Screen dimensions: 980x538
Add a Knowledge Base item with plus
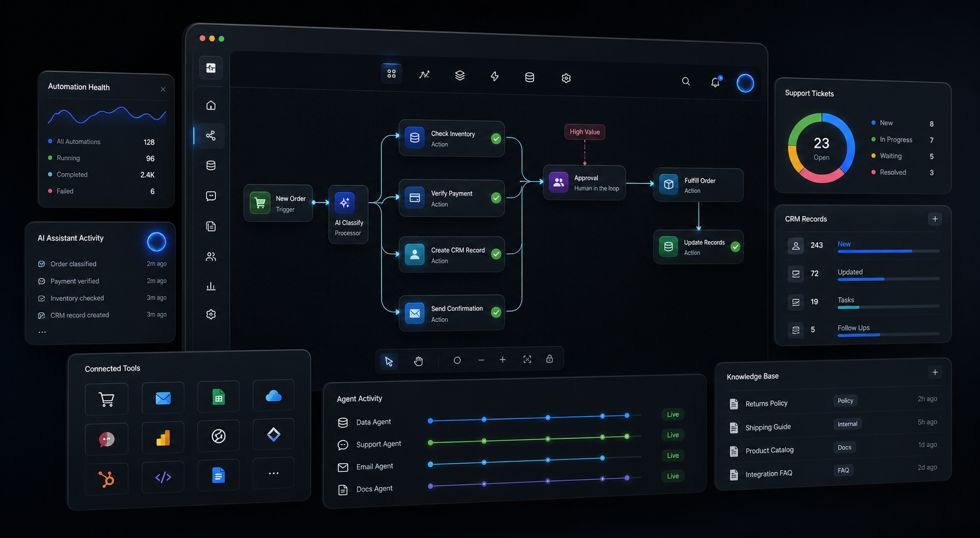pos(935,372)
